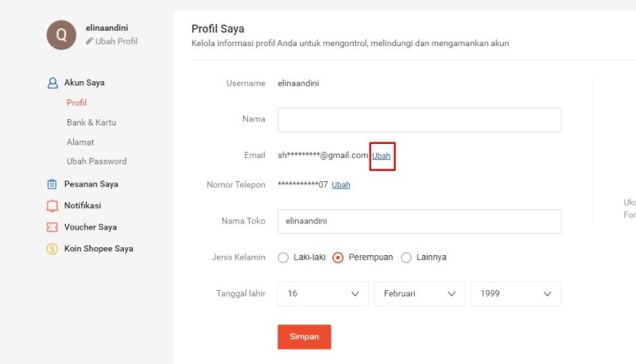Image resolution: width=636 pixels, height=364 pixels.
Task: Click Ubah link next to the email
Action: 382,156
